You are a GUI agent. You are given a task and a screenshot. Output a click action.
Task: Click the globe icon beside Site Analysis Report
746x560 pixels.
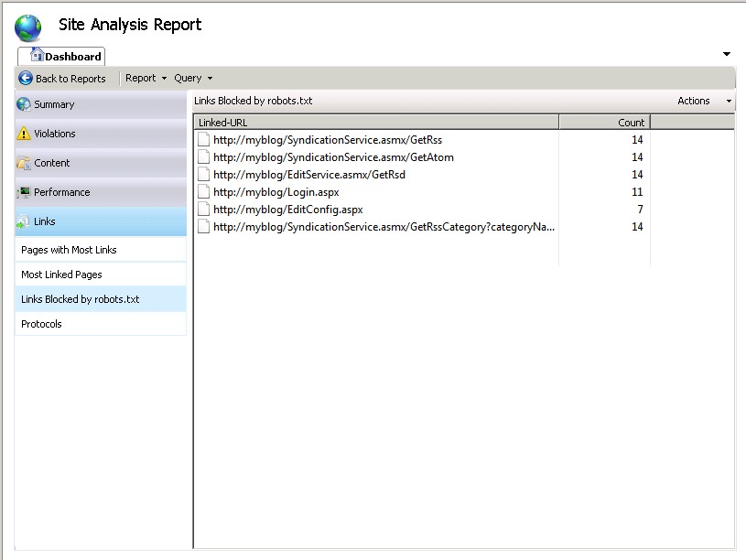coord(27,28)
